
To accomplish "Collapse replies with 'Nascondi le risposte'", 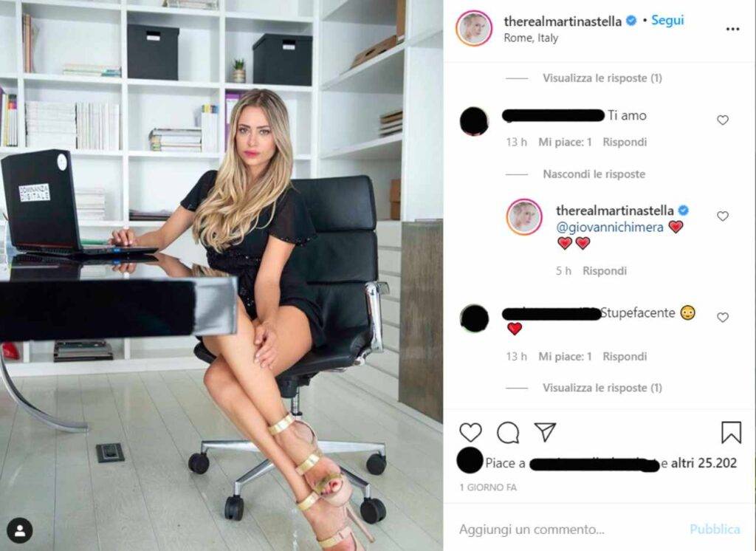I will coord(594,174).
